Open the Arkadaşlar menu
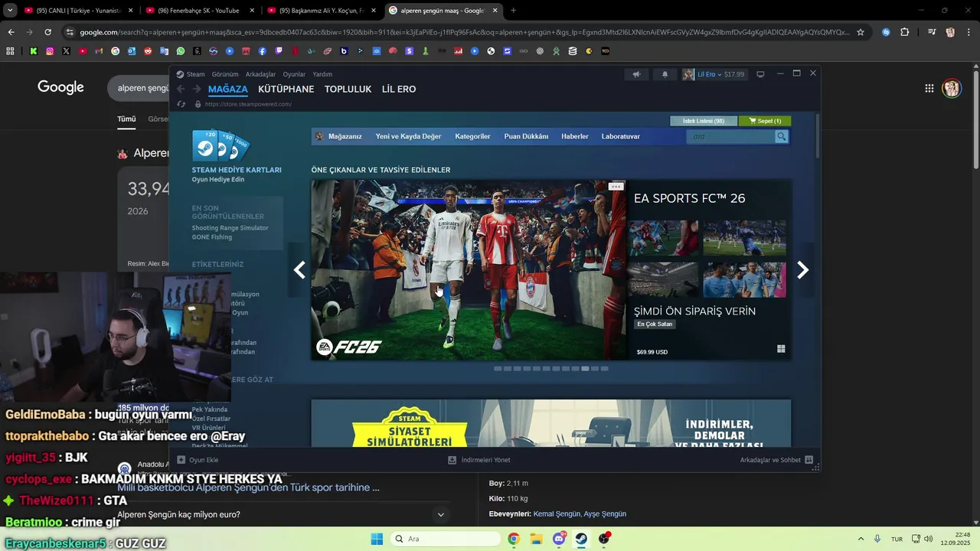 tap(260, 74)
